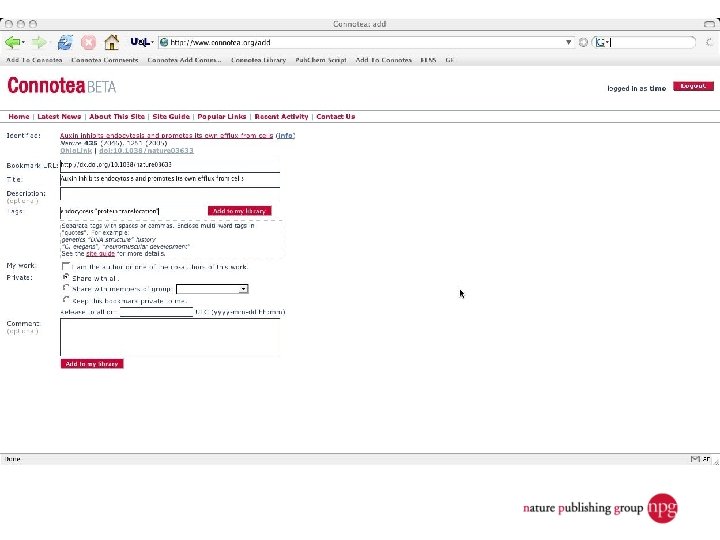Viewport: 720px width, 540px height.
Task: Open the UoL toolbar menu
Action: [142, 42]
